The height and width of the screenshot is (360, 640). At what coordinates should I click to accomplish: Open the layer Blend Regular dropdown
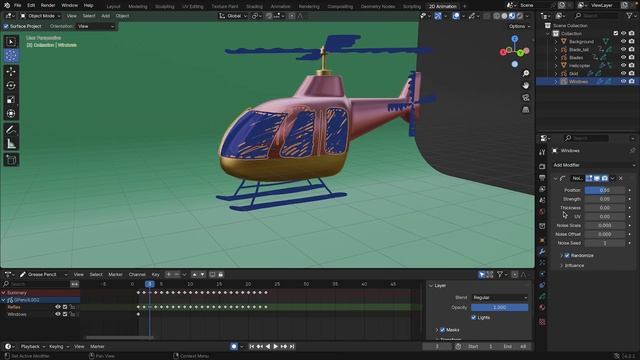click(x=500, y=298)
